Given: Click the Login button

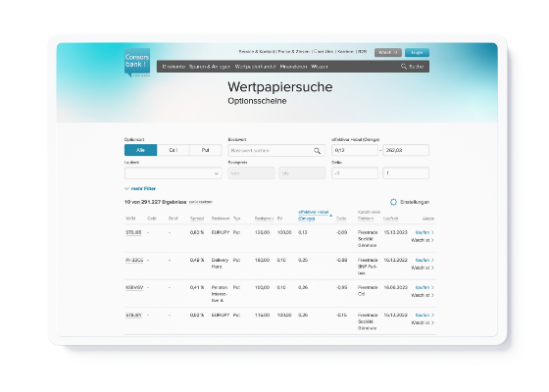Looking at the screenshot, I should click(x=417, y=53).
